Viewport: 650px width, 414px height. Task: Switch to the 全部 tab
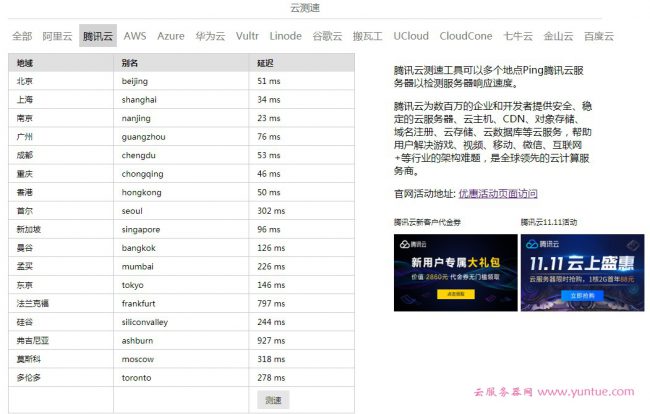tap(21, 36)
